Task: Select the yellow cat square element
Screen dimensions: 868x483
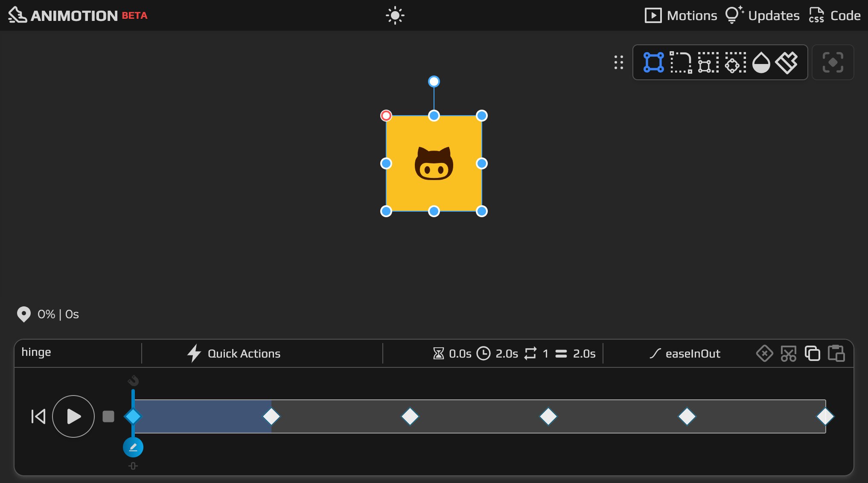Action: coord(434,163)
